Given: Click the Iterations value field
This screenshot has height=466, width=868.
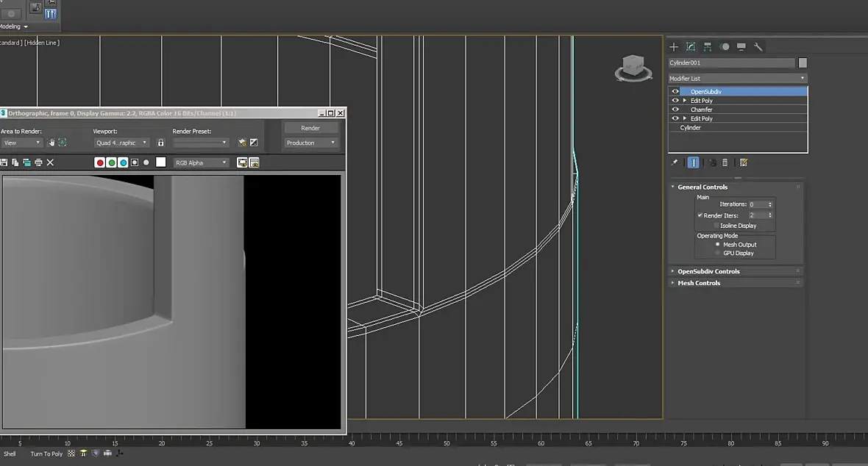Looking at the screenshot, I should pos(757,205).
